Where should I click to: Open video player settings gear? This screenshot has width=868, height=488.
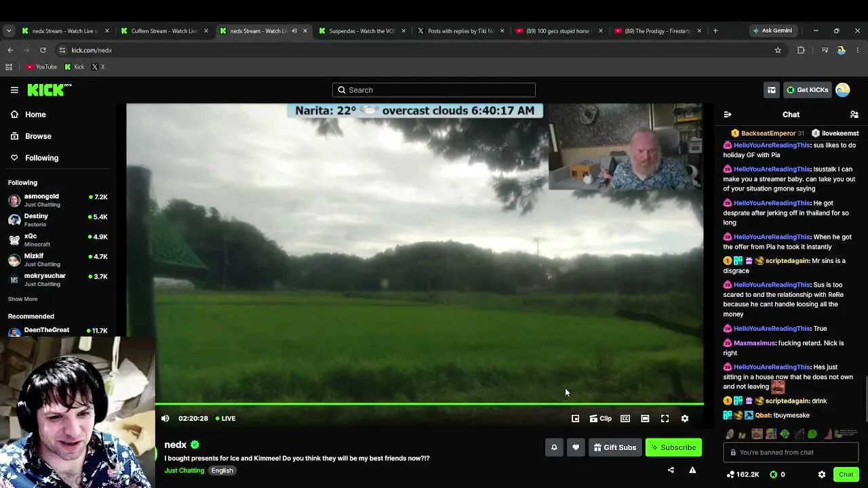pyautogui.click(x=685, y=418)
